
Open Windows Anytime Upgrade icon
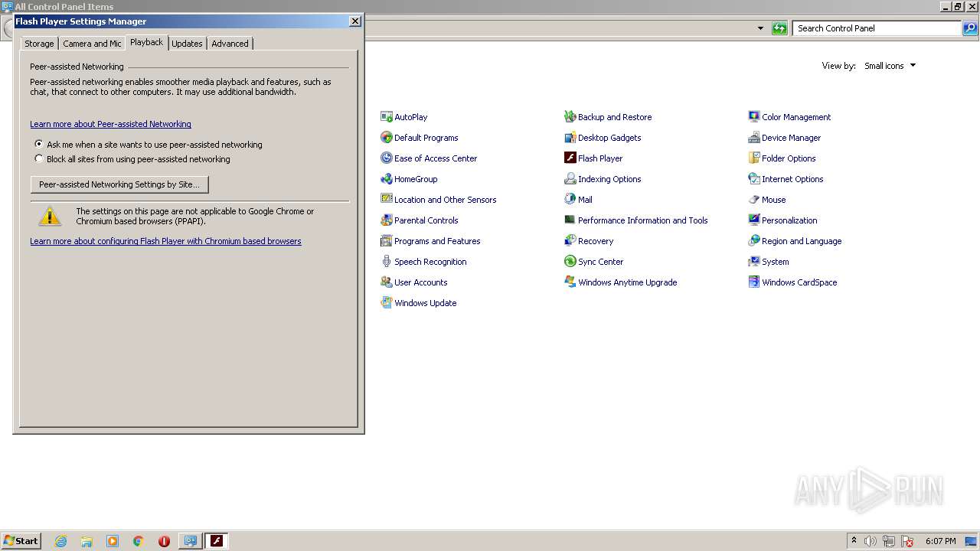(x=620, y=282)
